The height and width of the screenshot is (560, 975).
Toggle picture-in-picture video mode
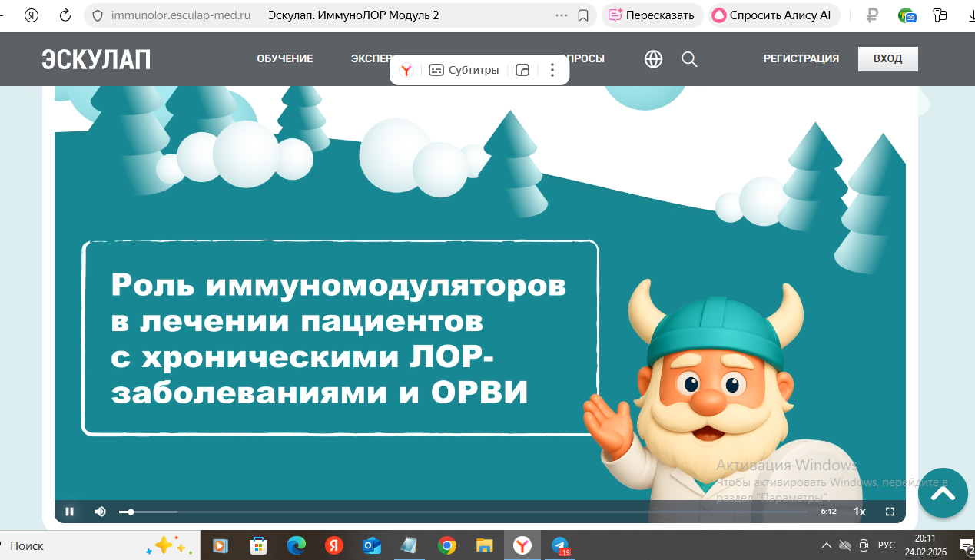(x=522, y=70)
